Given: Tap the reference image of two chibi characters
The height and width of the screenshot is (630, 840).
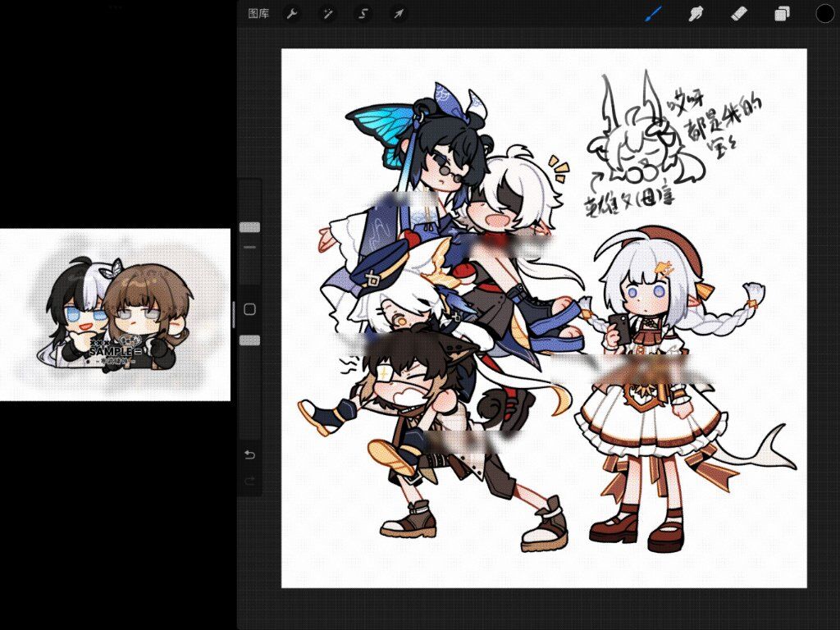Looking at the screenshot, I should click(115, 315).
